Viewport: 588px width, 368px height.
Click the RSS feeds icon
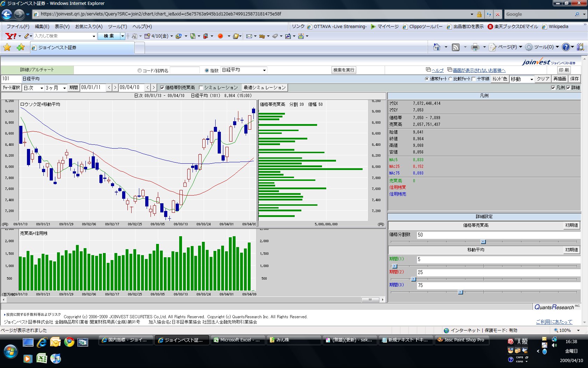(455, 47)
